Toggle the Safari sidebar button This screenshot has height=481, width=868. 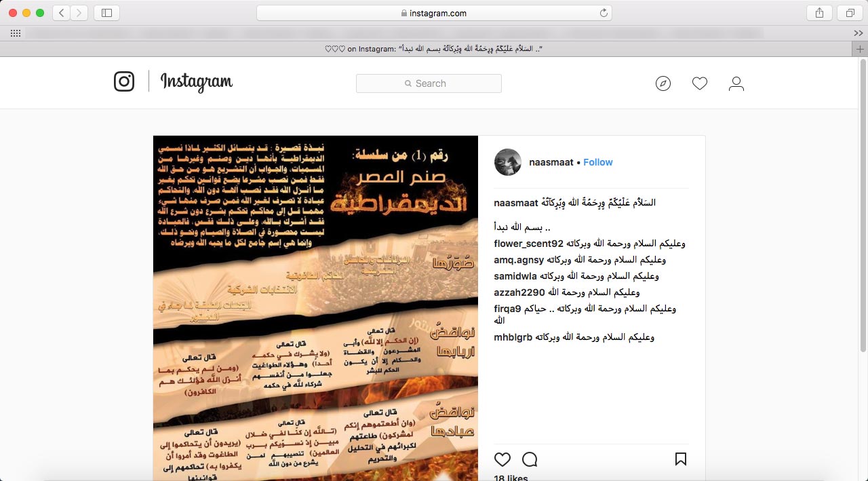(x=106, y=13)
